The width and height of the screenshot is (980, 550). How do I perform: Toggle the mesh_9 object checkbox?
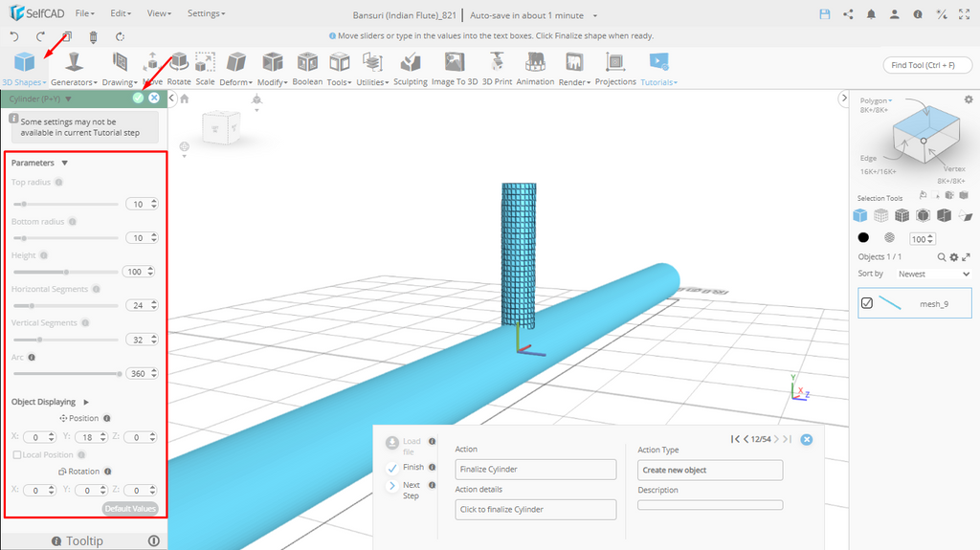click(x=867, y=303)
